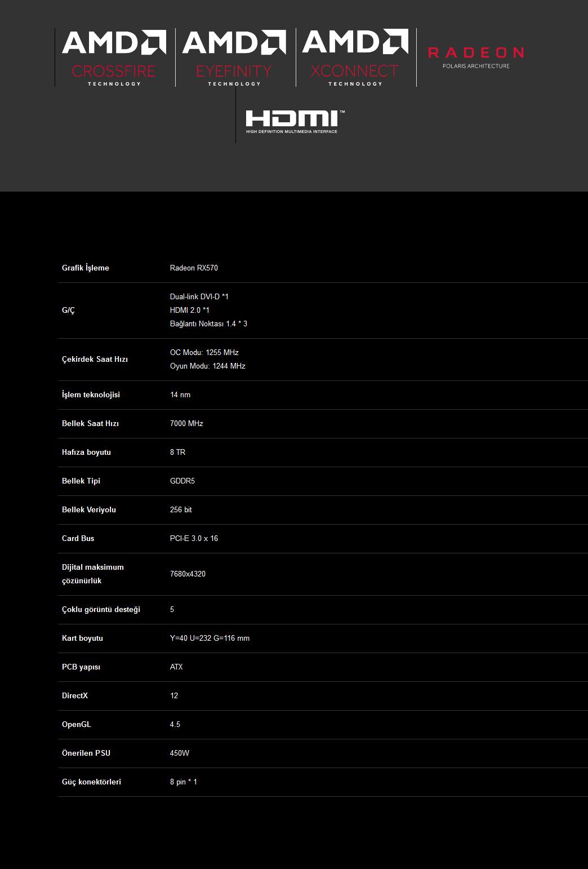Viewport: 588px width, 869px height.
Task: Click the 'Çekirdek Saat Hızı' label
Action: click(x=95, y=359)
